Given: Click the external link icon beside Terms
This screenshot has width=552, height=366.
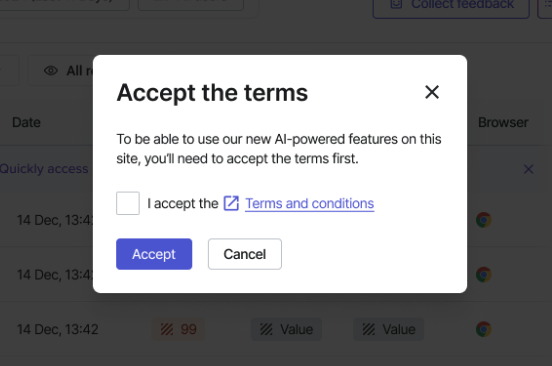Looking at the screenshot, I should tap(231, 203).
